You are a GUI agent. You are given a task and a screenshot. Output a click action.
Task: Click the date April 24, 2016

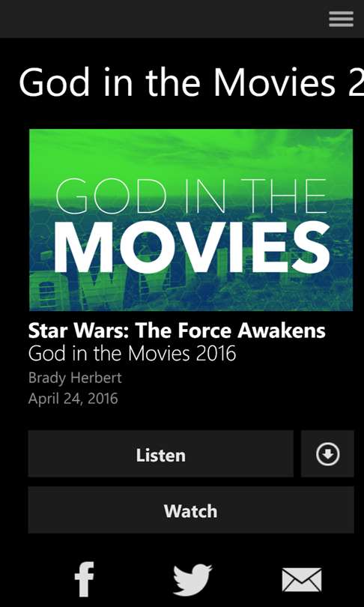(73, 399)
